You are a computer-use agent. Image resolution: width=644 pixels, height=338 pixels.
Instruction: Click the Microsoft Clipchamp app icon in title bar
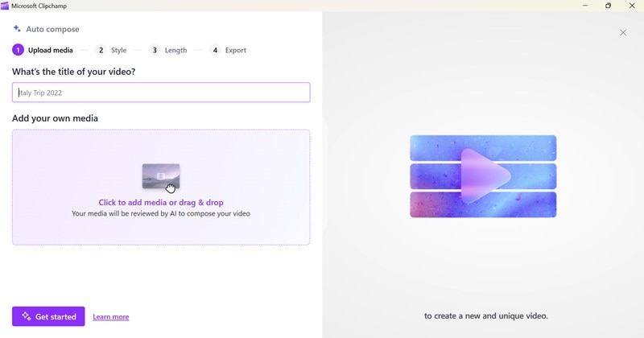pos(5,6)
